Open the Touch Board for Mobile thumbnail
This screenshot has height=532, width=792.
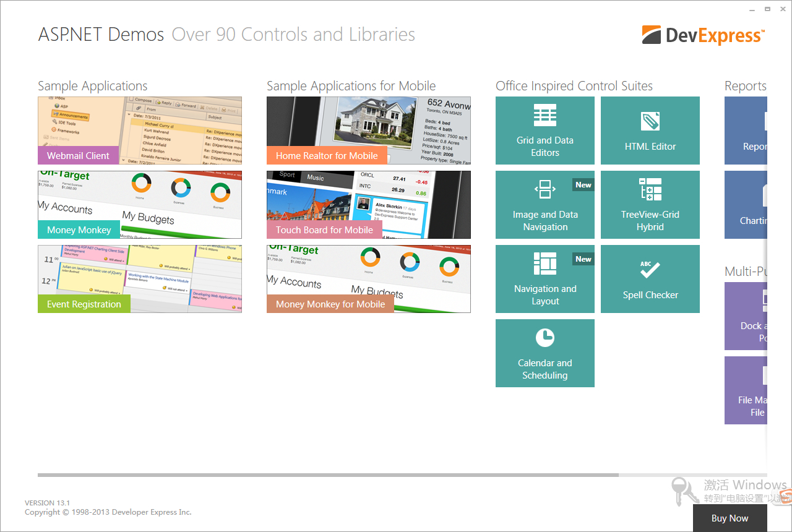coord(369,205)
